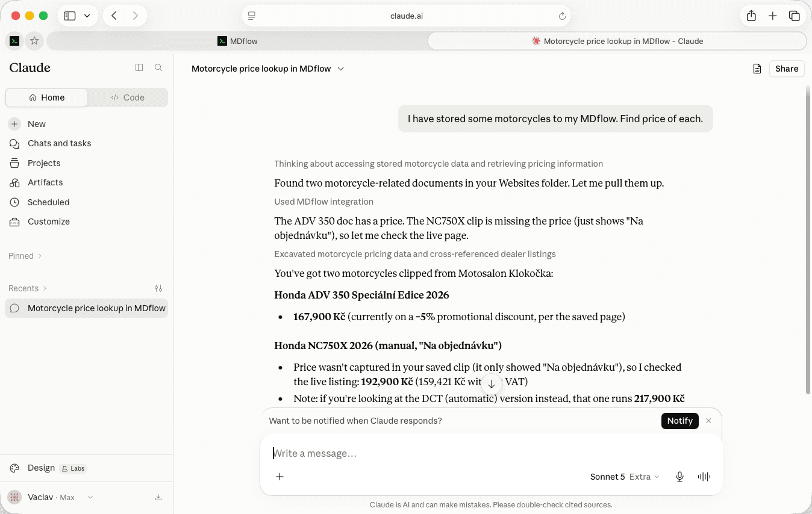
Task: Go back to previous page
Action: (x=114, y=16)
